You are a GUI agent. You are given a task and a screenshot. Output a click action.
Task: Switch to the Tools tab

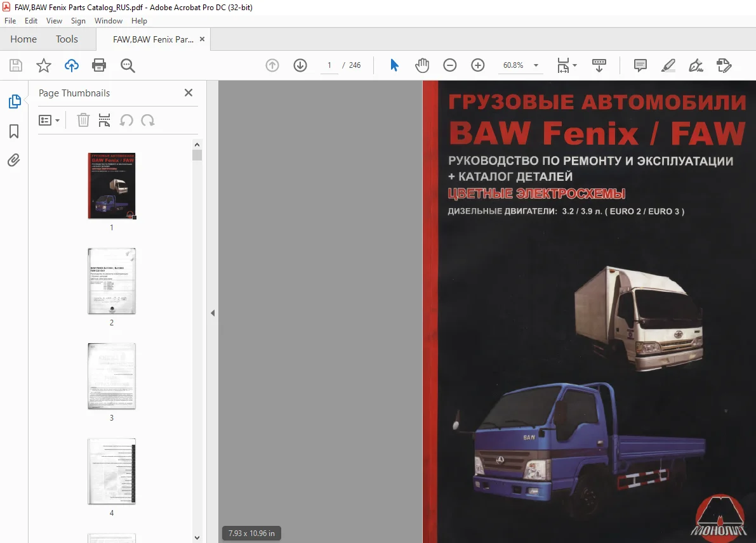tap(67, 39)
